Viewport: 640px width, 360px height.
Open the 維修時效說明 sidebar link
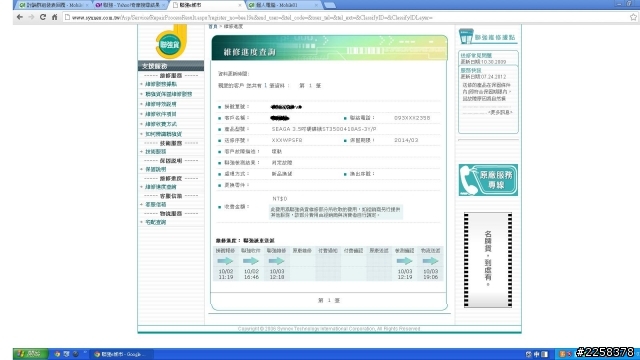[x=161, y=104]
